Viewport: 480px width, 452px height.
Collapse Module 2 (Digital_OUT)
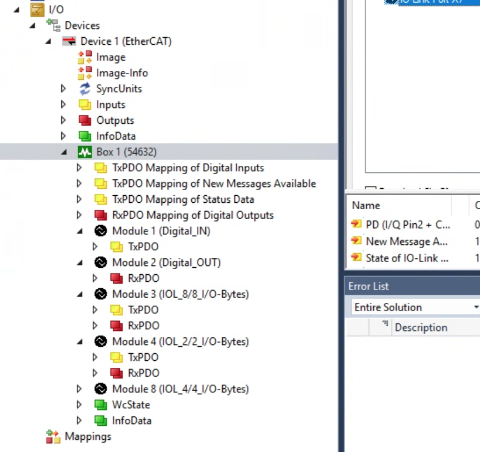coord(80,263)
